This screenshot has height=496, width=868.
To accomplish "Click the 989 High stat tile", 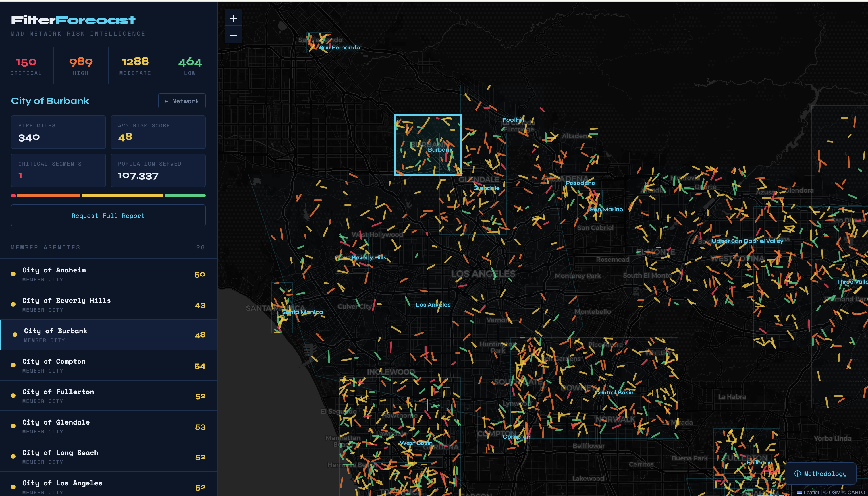I will (81, 66).
